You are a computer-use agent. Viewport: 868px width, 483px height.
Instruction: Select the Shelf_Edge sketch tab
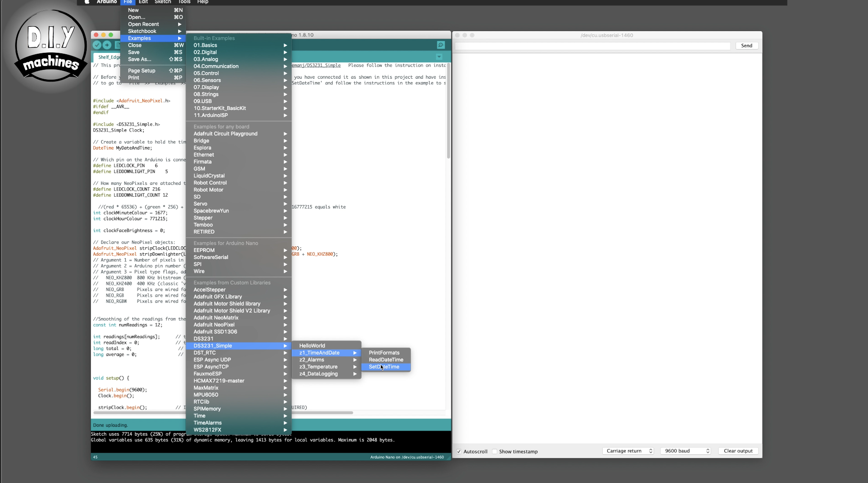(107, 57)
